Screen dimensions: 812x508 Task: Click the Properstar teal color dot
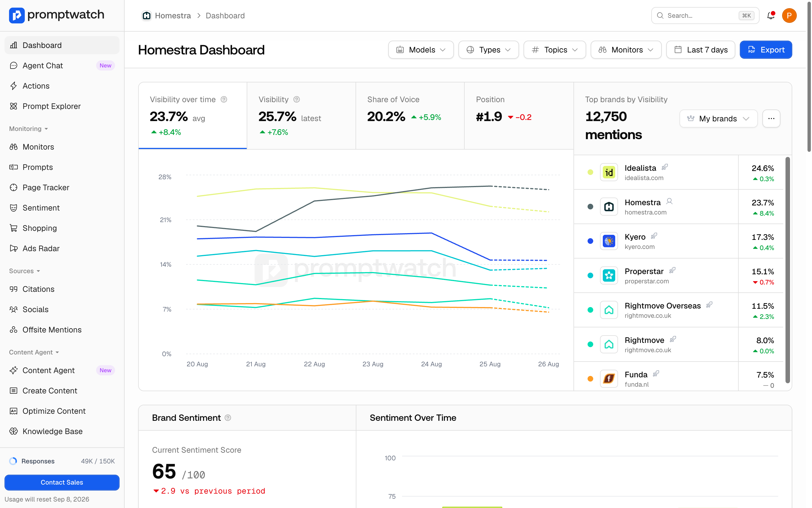pos(590,275)
